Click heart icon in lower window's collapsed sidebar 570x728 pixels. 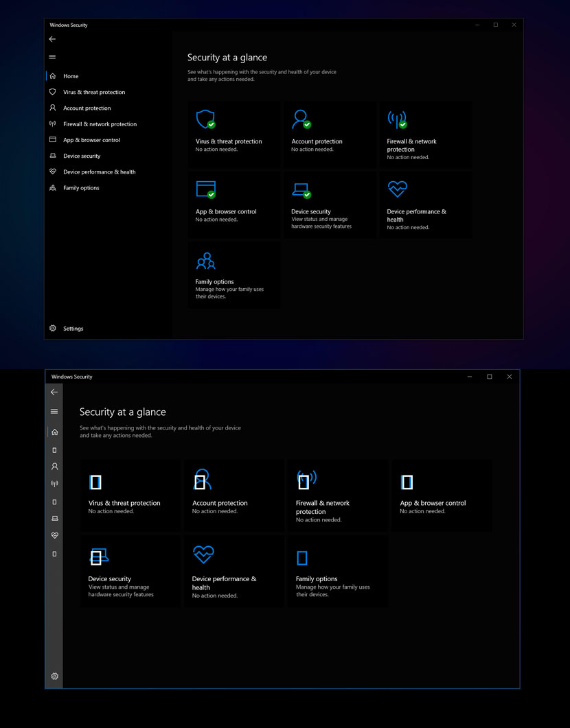coord(54,536)
